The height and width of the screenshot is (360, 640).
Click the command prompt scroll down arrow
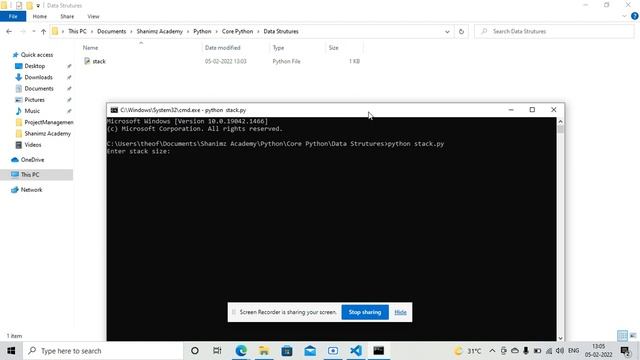560,338
